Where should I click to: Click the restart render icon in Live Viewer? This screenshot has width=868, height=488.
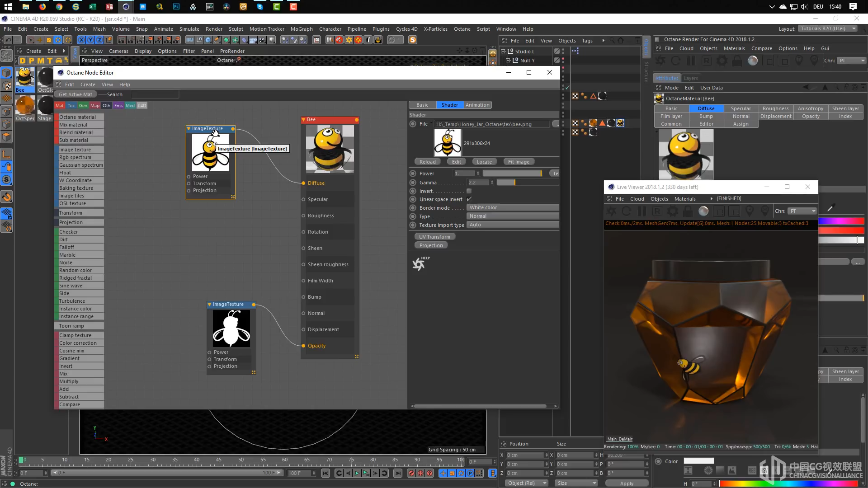(x=626, y=211)
